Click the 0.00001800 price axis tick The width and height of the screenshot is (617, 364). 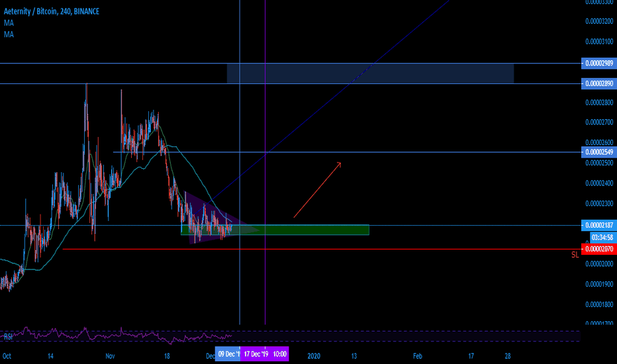[599, 304]
